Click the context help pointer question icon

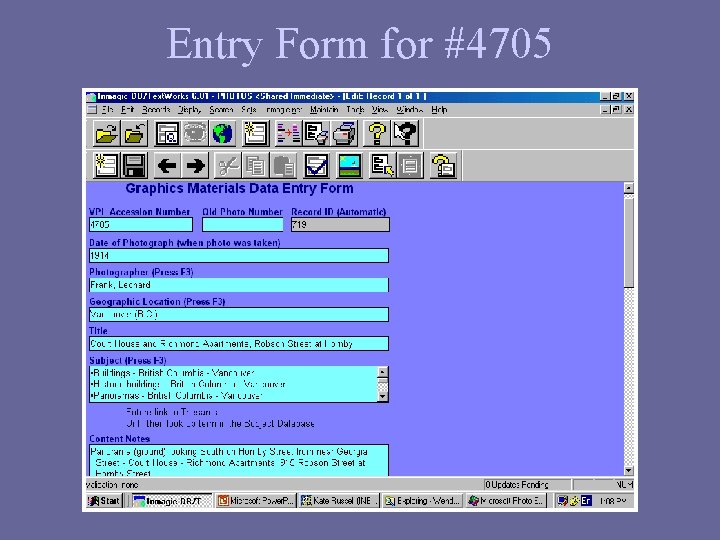tap(405, 133)
